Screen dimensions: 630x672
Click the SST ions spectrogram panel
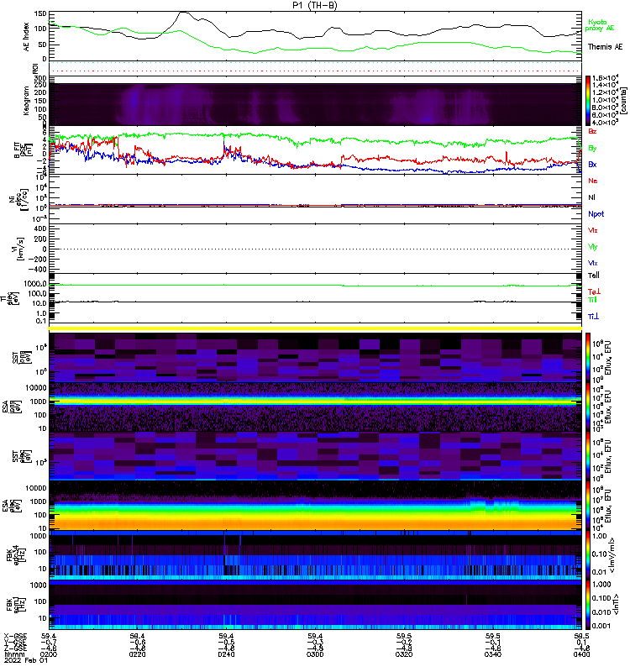point(315,357)
